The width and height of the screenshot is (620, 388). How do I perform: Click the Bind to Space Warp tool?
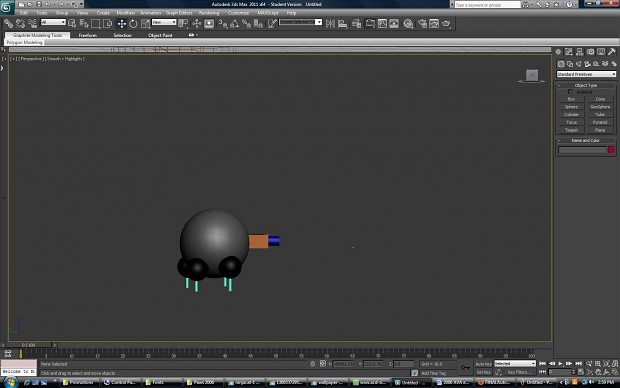32,24
